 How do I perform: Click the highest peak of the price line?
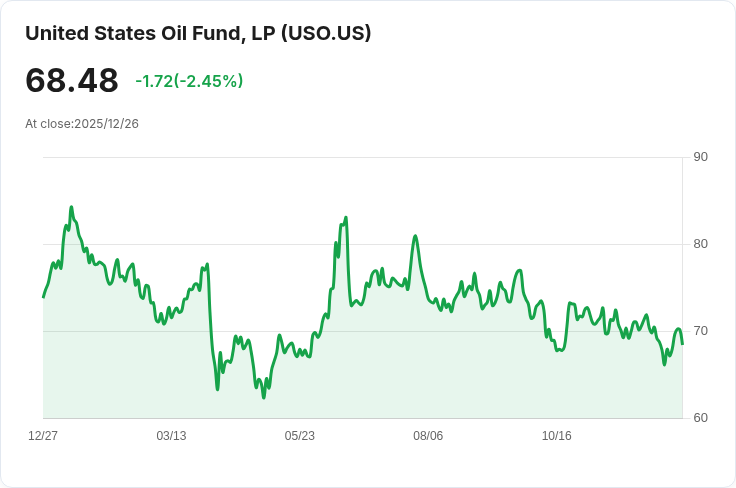point(71,207)
